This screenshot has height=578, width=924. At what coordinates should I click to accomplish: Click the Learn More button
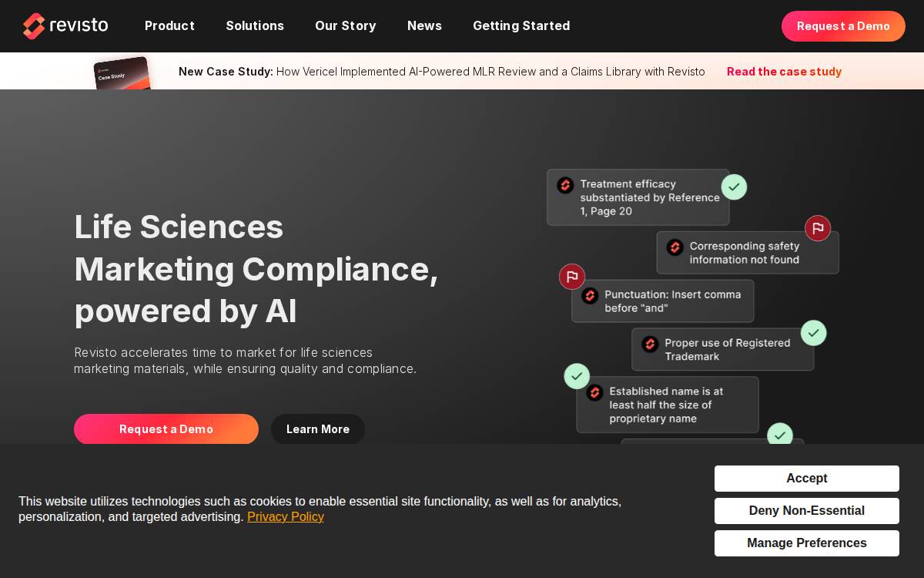(318, 429)
